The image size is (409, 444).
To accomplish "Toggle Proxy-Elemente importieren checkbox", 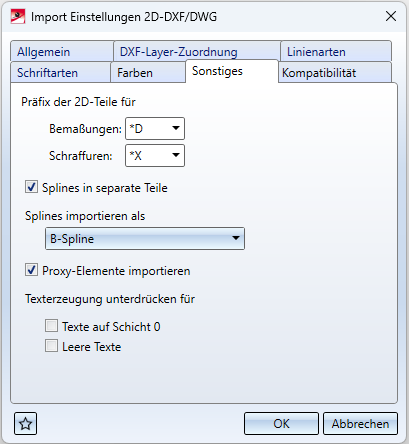I will tap(31, 270).
